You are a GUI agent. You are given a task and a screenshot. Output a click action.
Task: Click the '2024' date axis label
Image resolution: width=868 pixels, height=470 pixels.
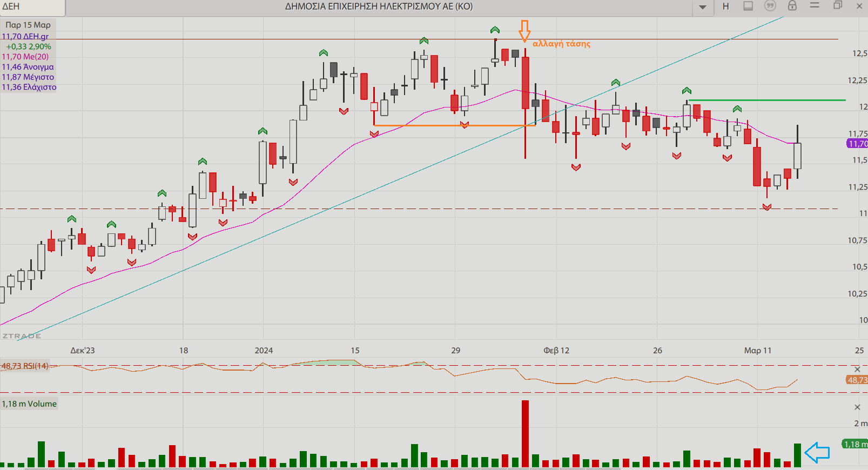click(264, 350)
